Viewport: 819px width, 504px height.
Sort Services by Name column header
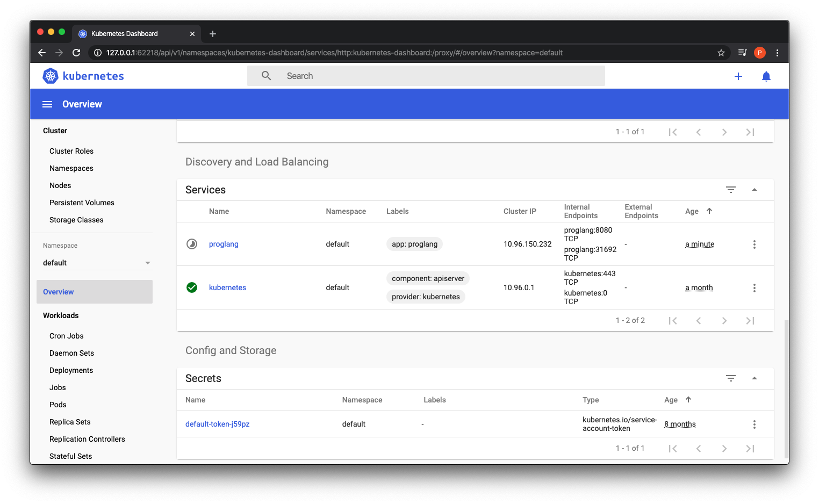pyautogui.click(x=219, y=211)
